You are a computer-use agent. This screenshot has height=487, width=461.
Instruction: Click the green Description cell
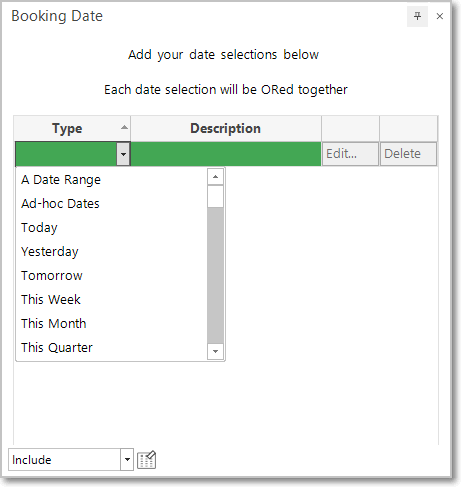coord(226,154)
